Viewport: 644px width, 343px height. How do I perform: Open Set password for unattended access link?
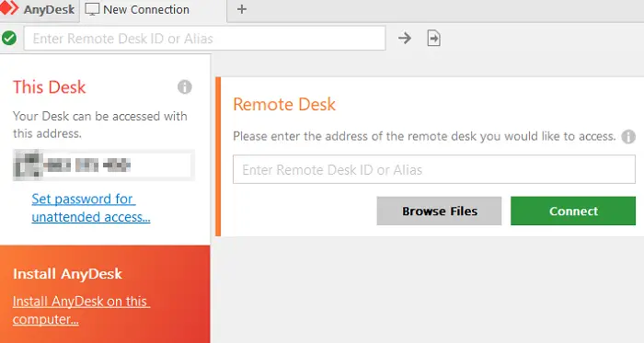[91, 208]
